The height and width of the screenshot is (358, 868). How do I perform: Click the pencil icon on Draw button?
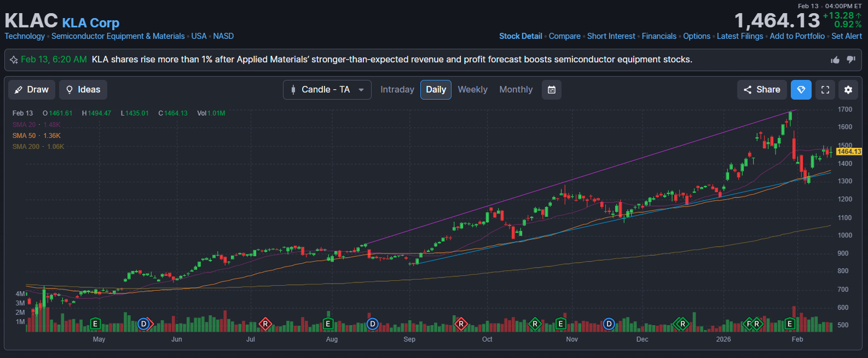[x=19, y=90]
